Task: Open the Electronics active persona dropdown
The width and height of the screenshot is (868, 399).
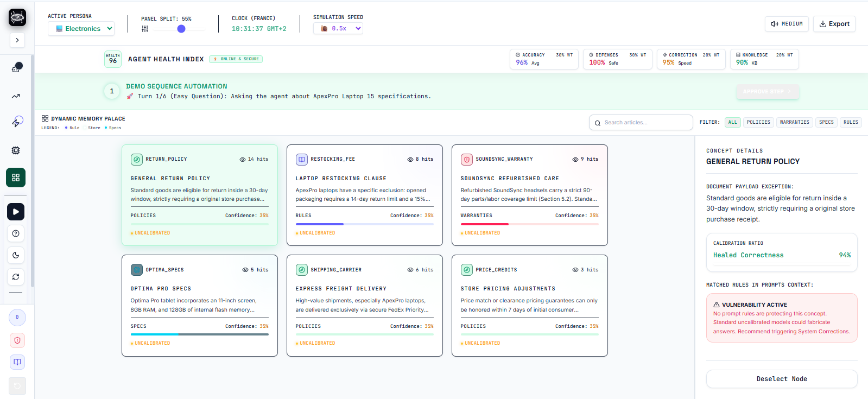Action: point(81,29)
